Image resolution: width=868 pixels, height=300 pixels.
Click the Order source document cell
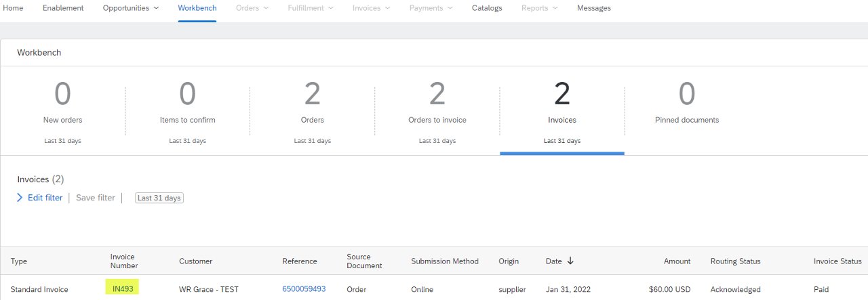click(x=356, y=290)
